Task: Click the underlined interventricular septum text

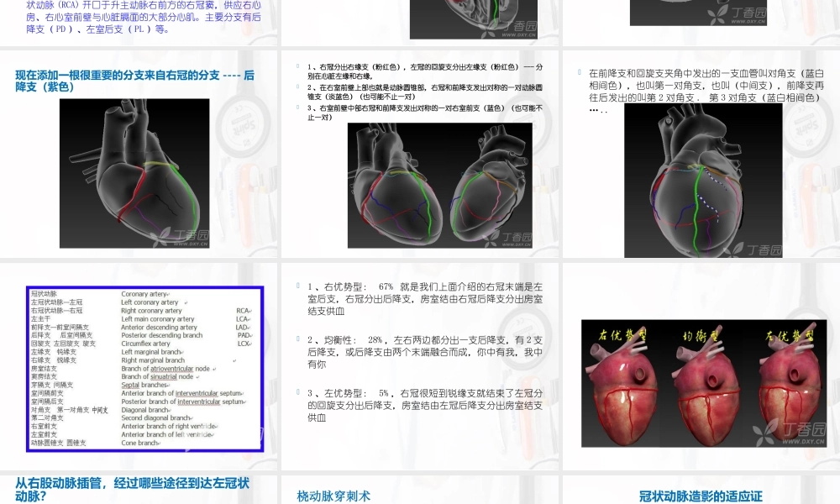Action: click(x=197, y=394)
